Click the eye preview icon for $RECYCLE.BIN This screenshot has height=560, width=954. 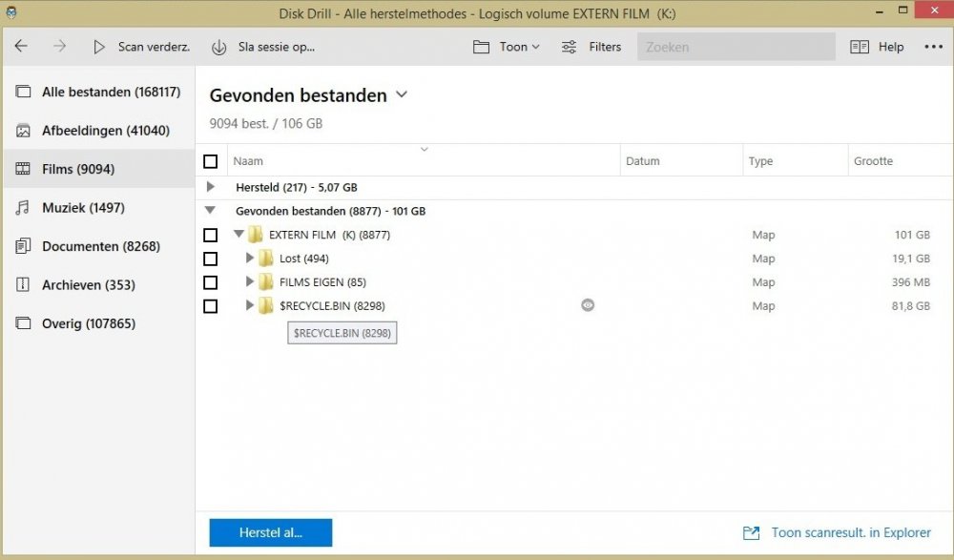[x=588, y=305]
